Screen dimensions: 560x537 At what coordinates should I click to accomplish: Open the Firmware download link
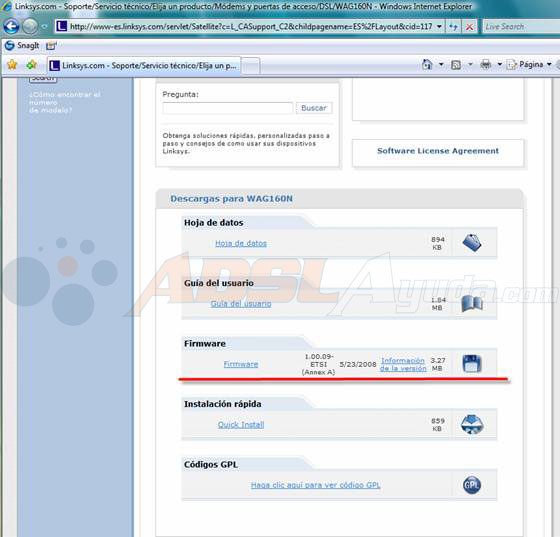click(x=241, y=364)
